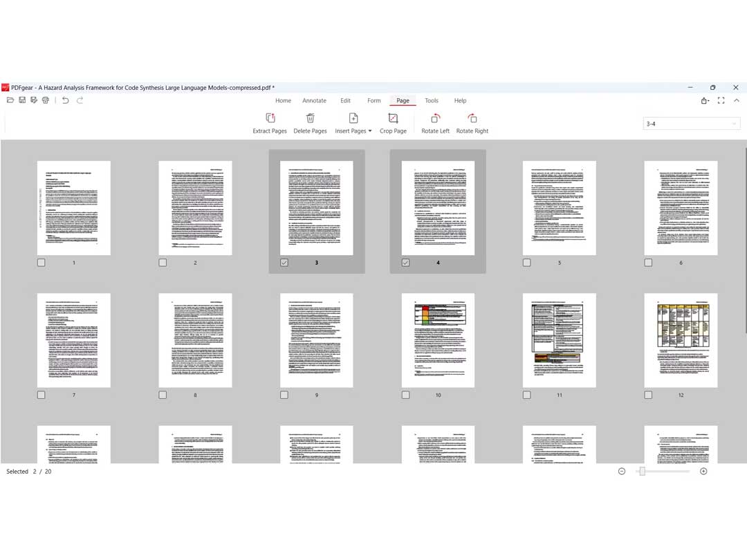Click the Crop Page label
Viewport: 747px width, 560px height.
(x=393, y=131)
